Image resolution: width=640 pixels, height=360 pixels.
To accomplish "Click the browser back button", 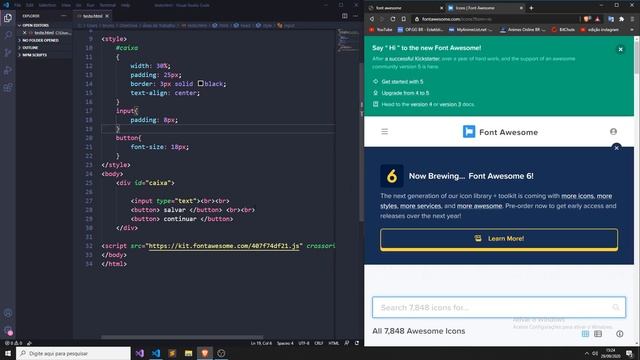I will [x=372, y=19].
